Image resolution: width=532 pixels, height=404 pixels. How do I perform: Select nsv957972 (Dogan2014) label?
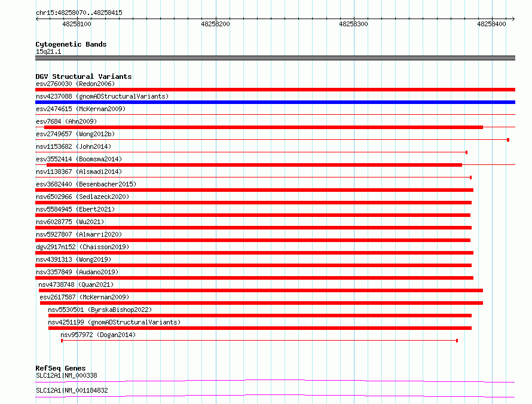[98, 335]
